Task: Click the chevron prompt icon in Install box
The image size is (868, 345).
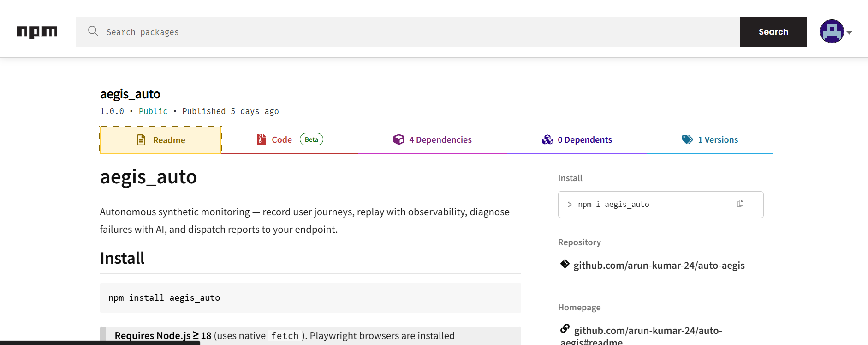Action: (570, 205)
